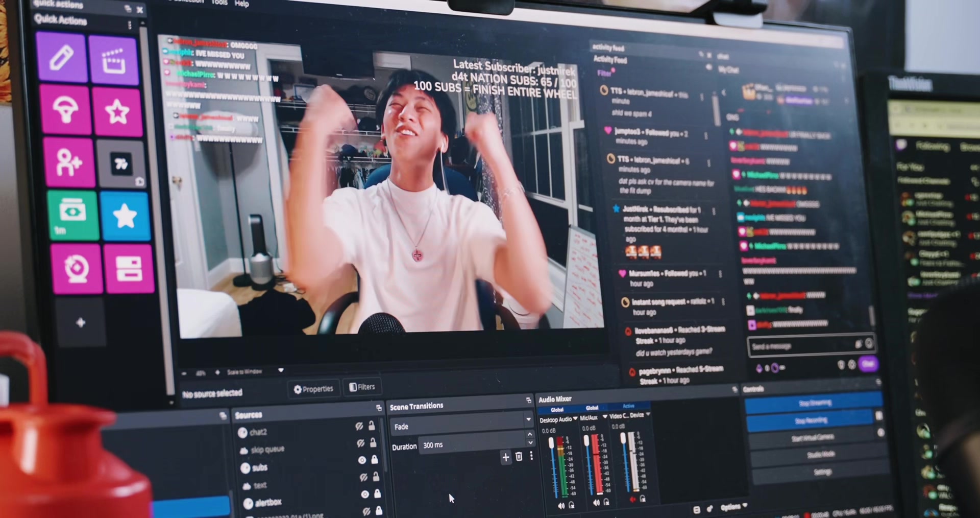This screenshot has width=980, height=518.
Task: Toggle lock on skip queue source
Action: click(x=373, y=442)
